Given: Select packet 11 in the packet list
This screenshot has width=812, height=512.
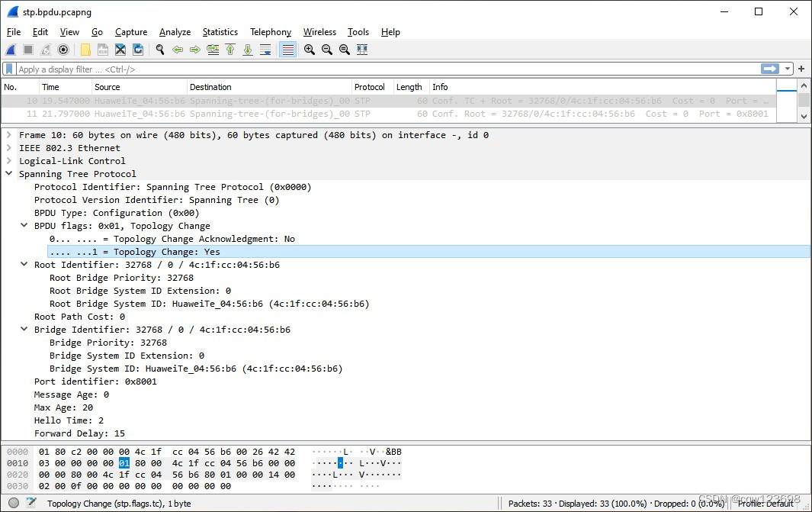Looking at the screenshot, I should 389,114.
